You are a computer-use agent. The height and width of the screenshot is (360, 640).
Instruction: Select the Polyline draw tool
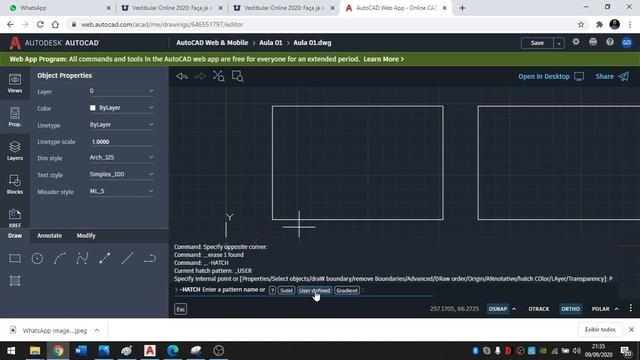[x=150, y=258]
